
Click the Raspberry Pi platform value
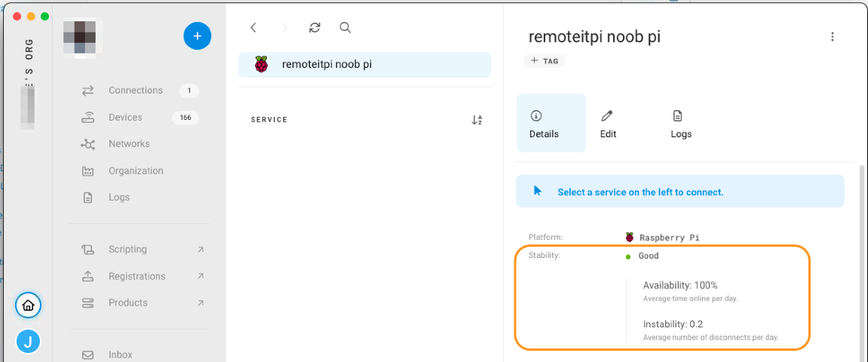[x=669, y=238]
